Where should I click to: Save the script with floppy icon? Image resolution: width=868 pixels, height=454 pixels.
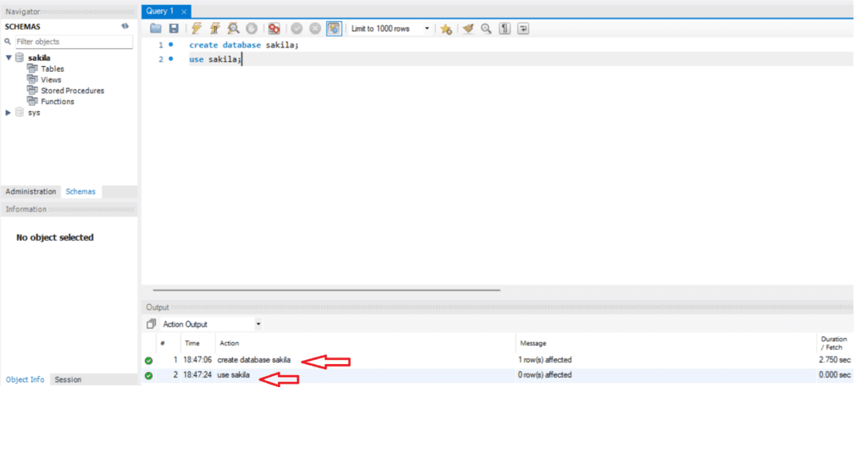pos(174,28)
